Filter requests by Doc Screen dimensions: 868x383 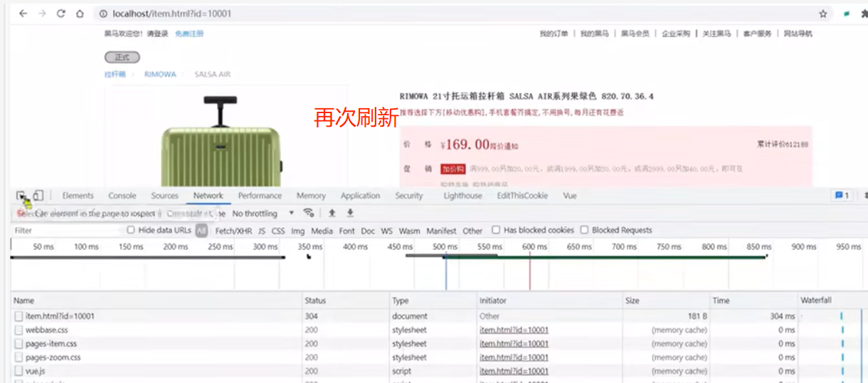pyautogui.click(x=368, y=231)
